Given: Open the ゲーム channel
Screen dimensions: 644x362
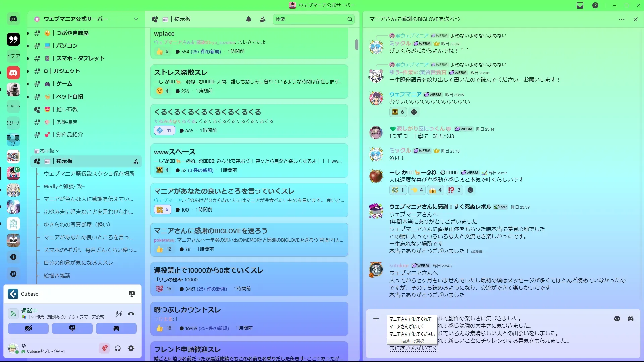Looking at the screenshot, I should [64, 84].
